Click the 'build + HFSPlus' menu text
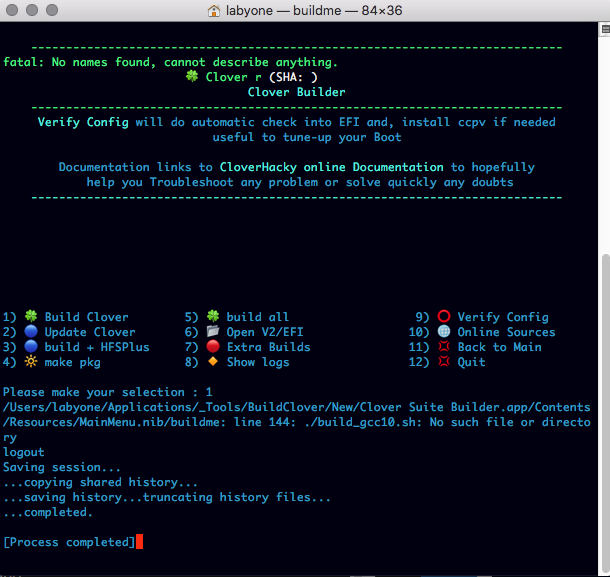610x577 pixels. 97,347
